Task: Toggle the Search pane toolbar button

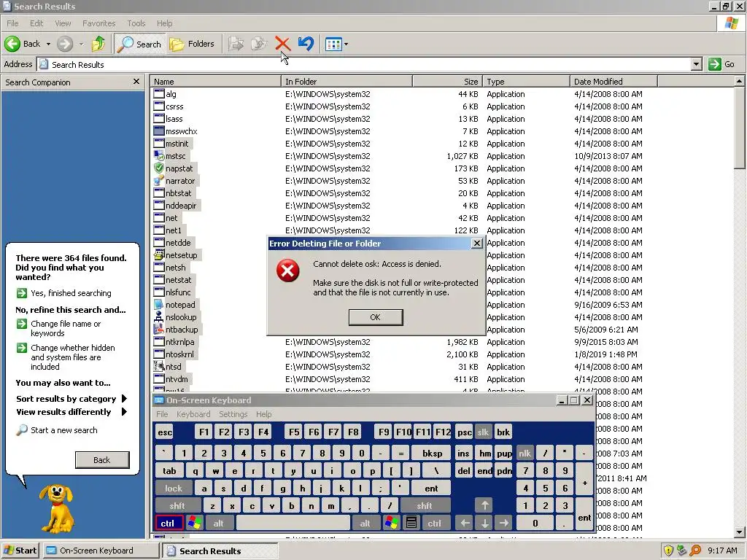Action: [139, 44]
